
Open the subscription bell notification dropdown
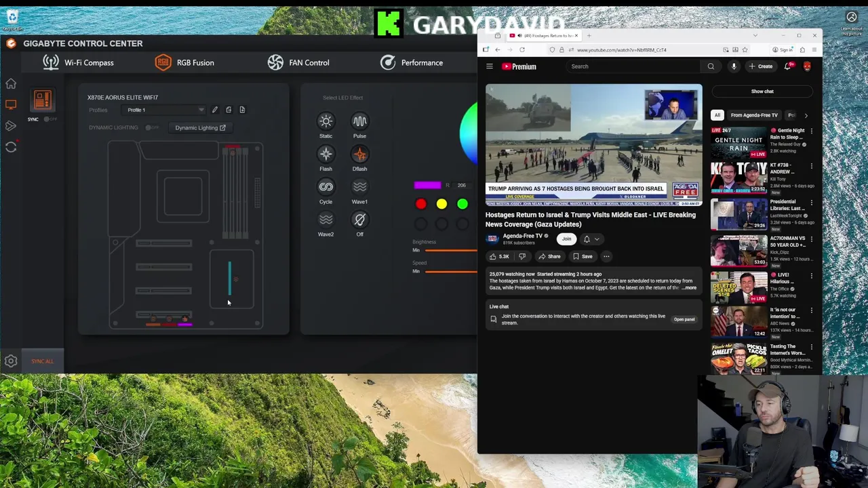[591, 239]
